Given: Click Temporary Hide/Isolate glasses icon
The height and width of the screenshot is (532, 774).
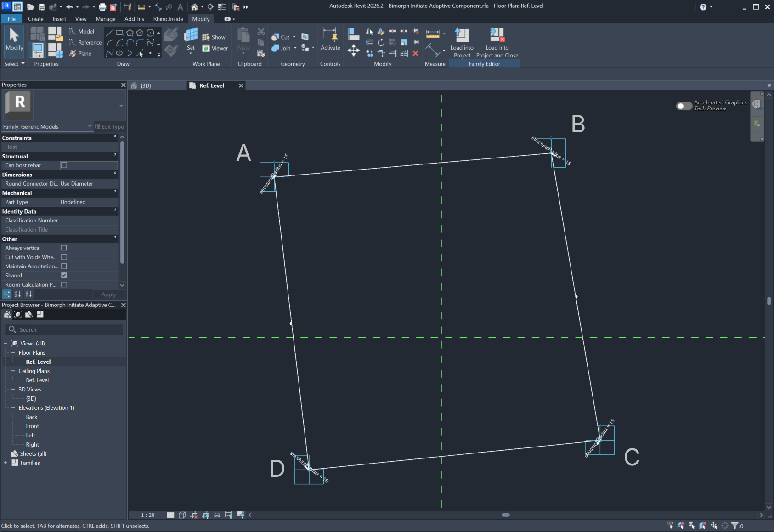Looking at the screenshot, I should (x=217, y=515).
